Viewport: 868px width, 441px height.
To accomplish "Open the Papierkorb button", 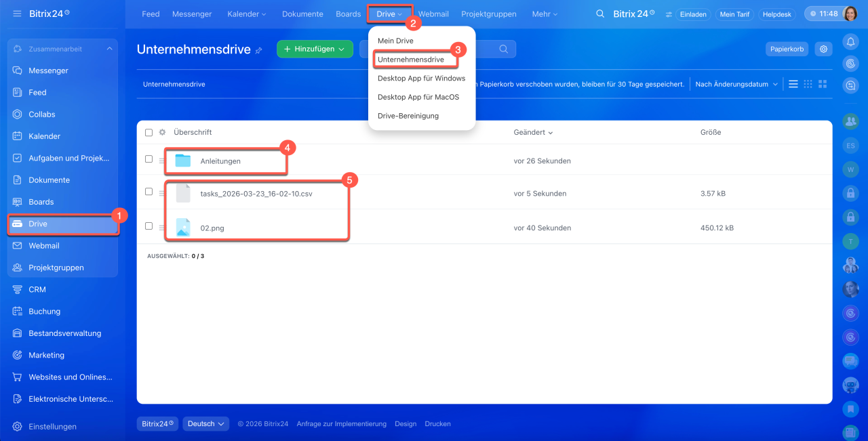I will pos(787,49).
